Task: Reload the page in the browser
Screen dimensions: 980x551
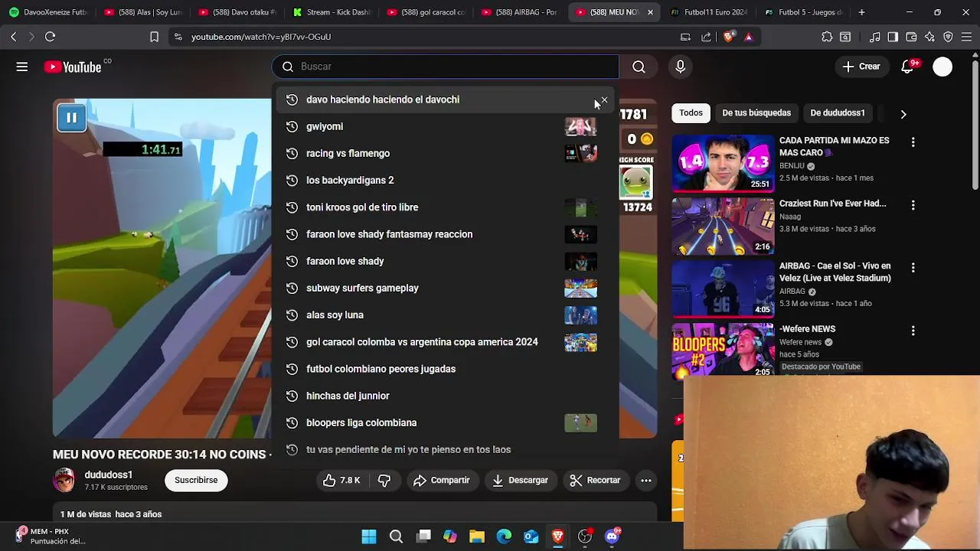Action: point(50,37)
